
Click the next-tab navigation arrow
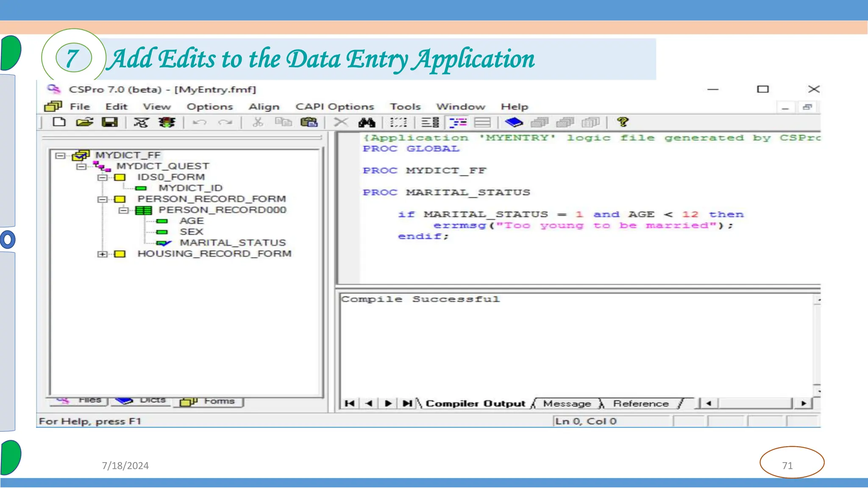tap(388, 403)
